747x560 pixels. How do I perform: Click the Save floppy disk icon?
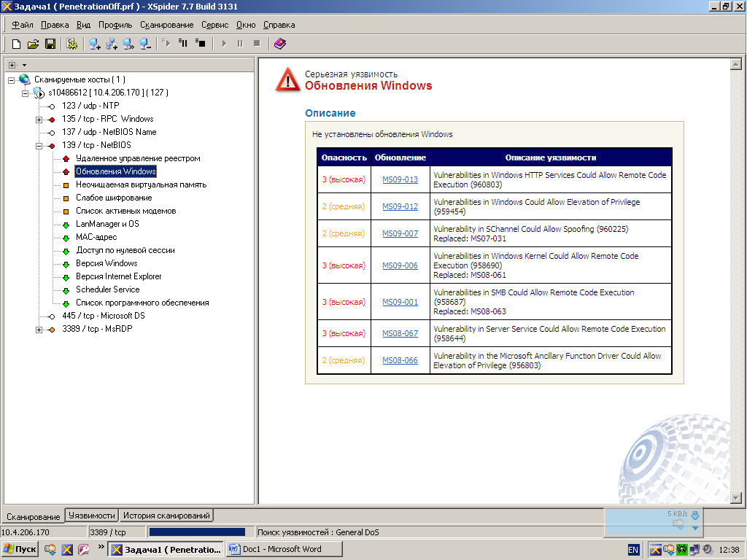(50, 44)
